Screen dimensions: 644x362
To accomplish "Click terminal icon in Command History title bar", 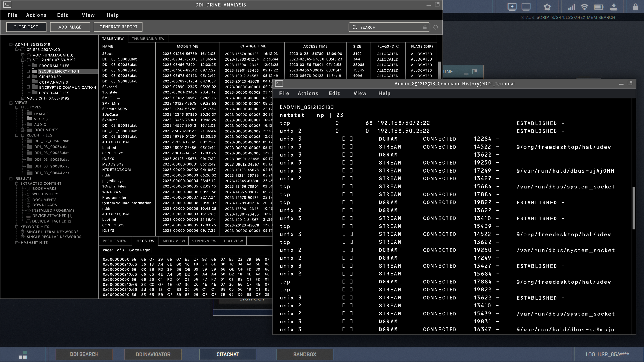I will (279, 83).
